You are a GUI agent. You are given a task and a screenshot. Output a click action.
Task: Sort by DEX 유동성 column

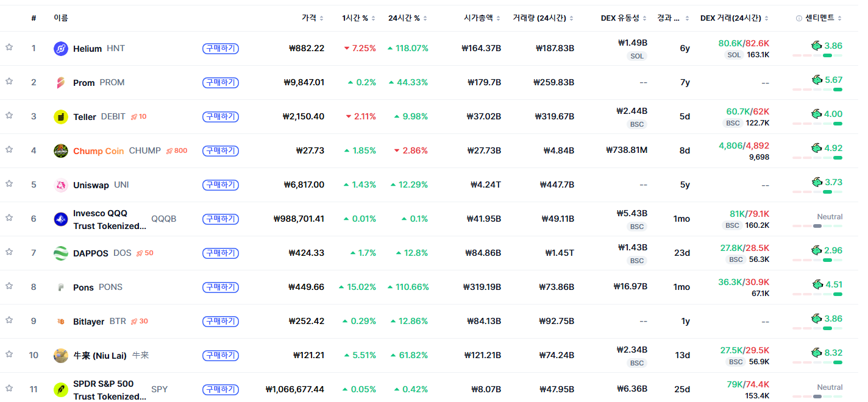pos(624,18)
